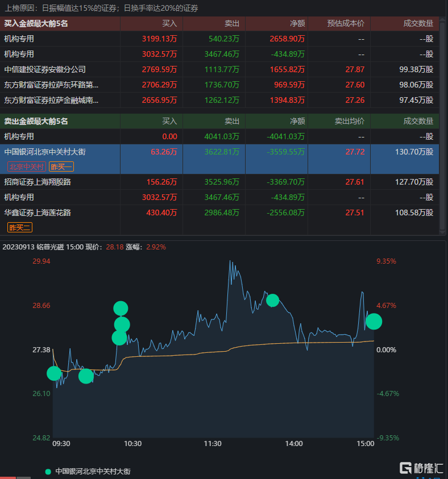Click the 9.35% percent axis label

[386, 261]
